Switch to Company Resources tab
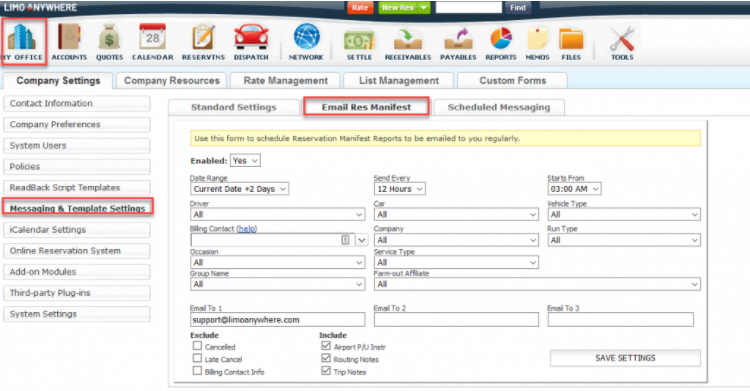 pos(172,80)
